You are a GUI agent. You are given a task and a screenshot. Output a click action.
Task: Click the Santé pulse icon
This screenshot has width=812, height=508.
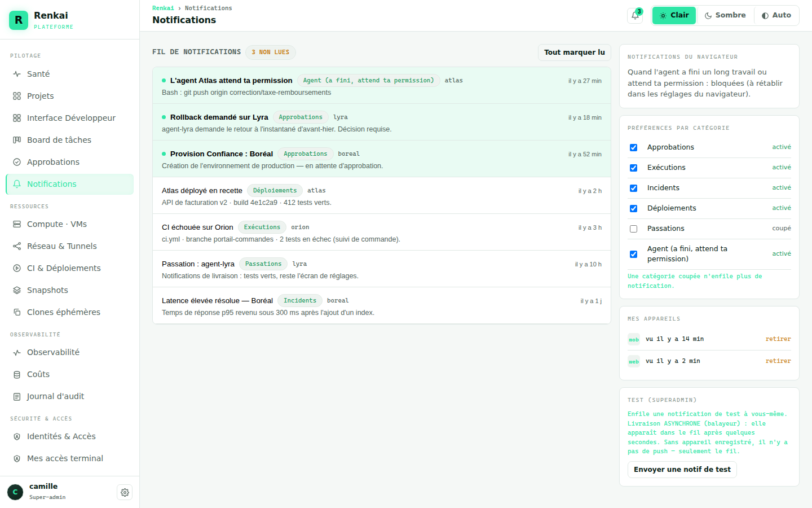coord(17,74)
